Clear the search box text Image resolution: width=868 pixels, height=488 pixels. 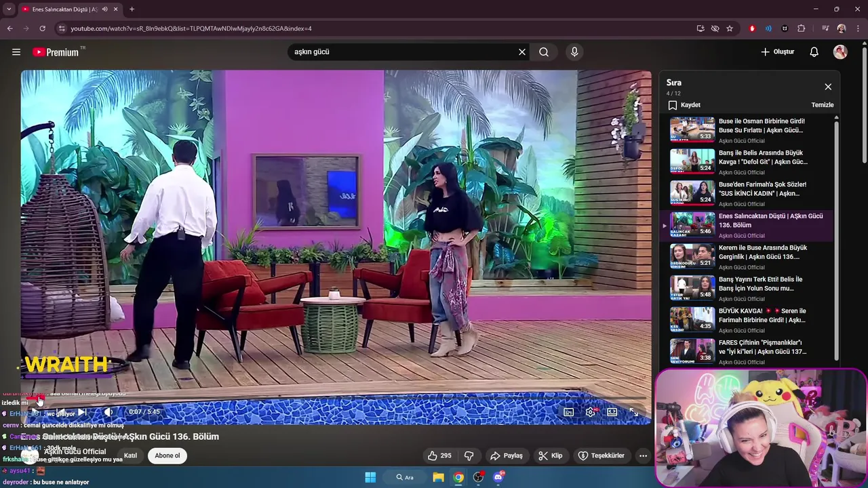pos(522,52)
